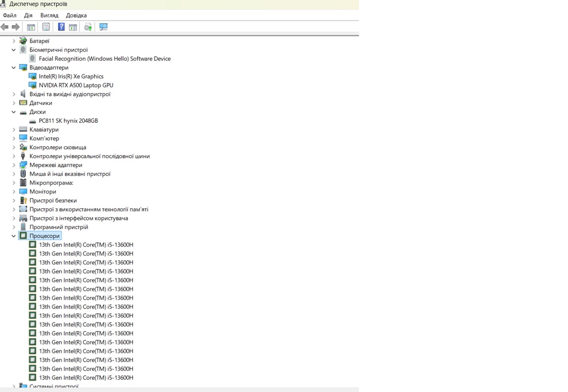Click the Facial Recognition device icon
Screen dimensions: 568x392
pyautogui.click(x=33, y=58)
